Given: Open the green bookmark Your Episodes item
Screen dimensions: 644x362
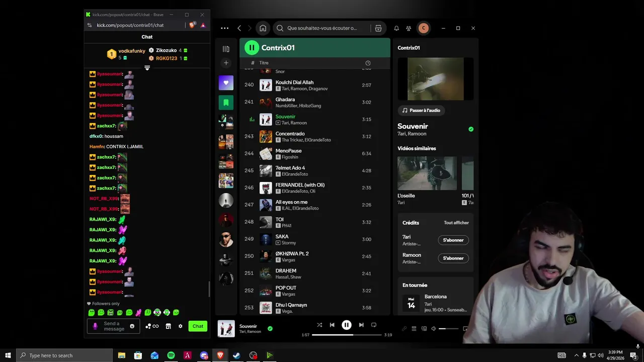Looking at the screenshot, I should click(226, 103).
